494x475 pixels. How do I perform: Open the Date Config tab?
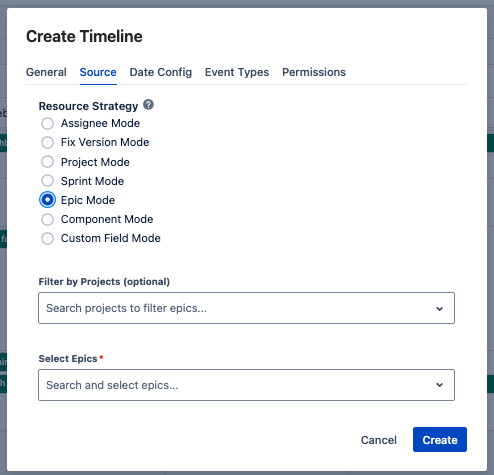tap(161, 72)
